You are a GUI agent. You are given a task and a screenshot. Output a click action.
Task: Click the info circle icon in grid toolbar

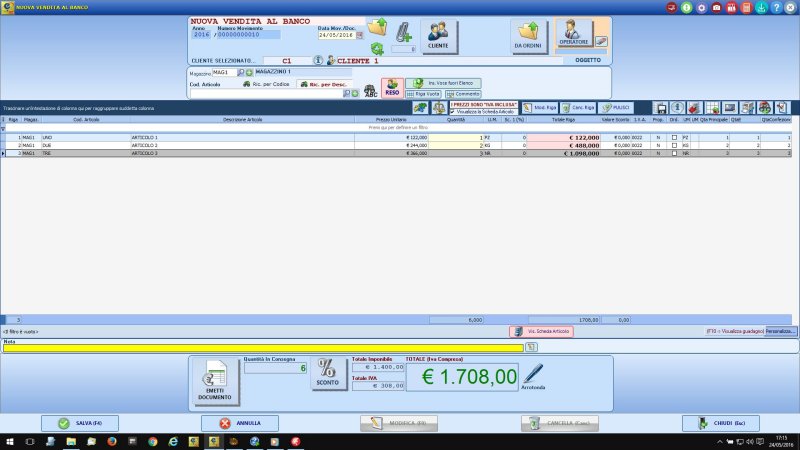tap(677, 108)
